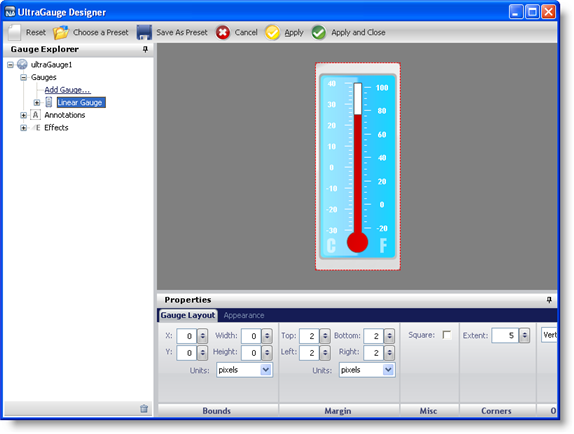Expand the Effects node
Image resolution: width=574 pixels, height=434 pixels.
[x=23, y=128]
